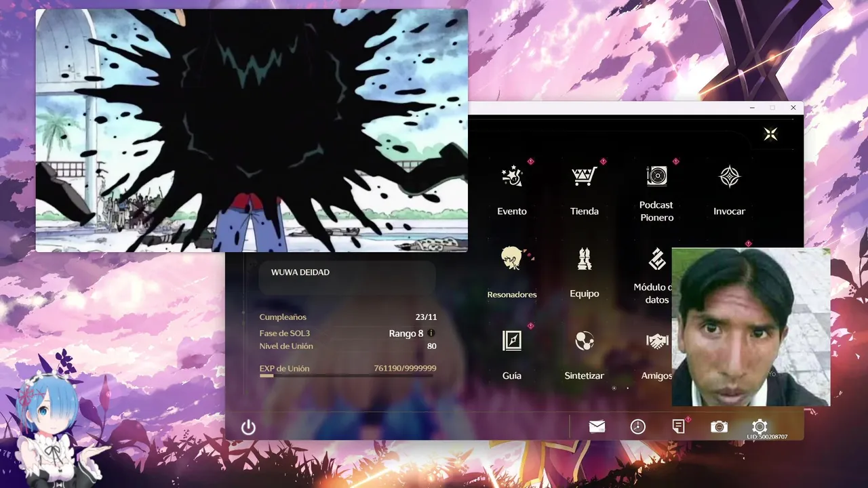
Task: Open the notes icon in bottom bar
Action: 678,426
